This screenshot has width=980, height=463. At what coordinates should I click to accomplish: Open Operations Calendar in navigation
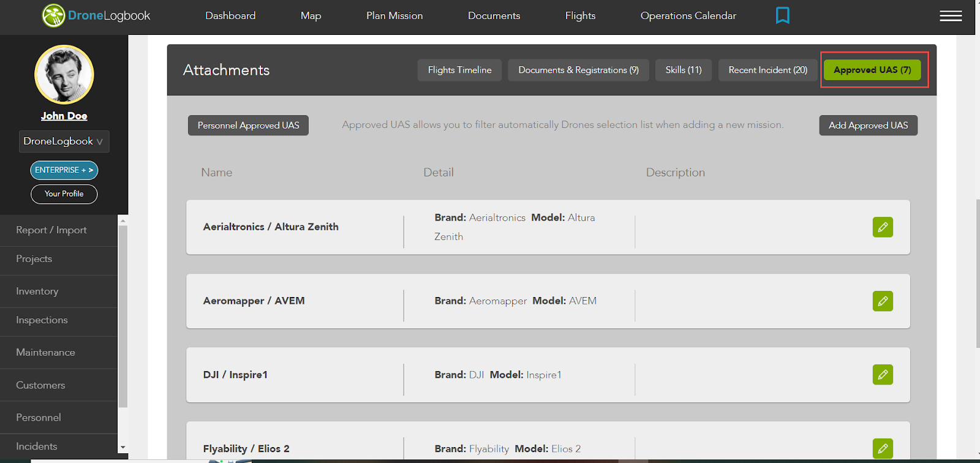[688, 16]
